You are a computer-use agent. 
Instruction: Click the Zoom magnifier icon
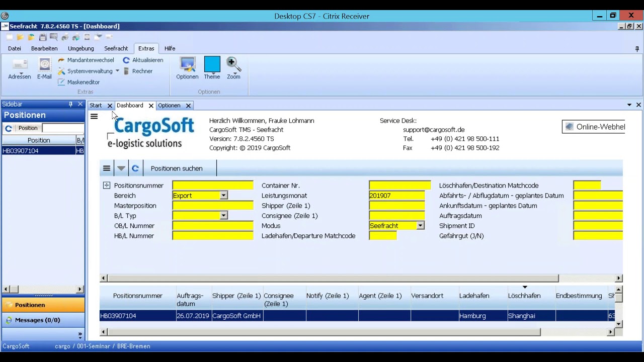(233, 64)
